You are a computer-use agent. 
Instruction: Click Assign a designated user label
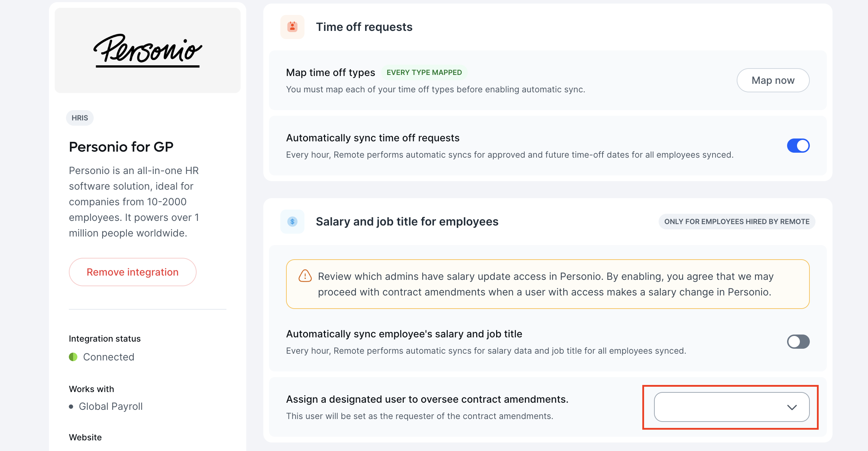click(x=427, y=399)
